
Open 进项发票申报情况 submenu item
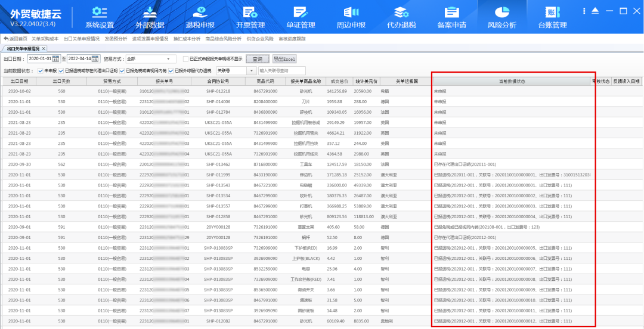150,39
